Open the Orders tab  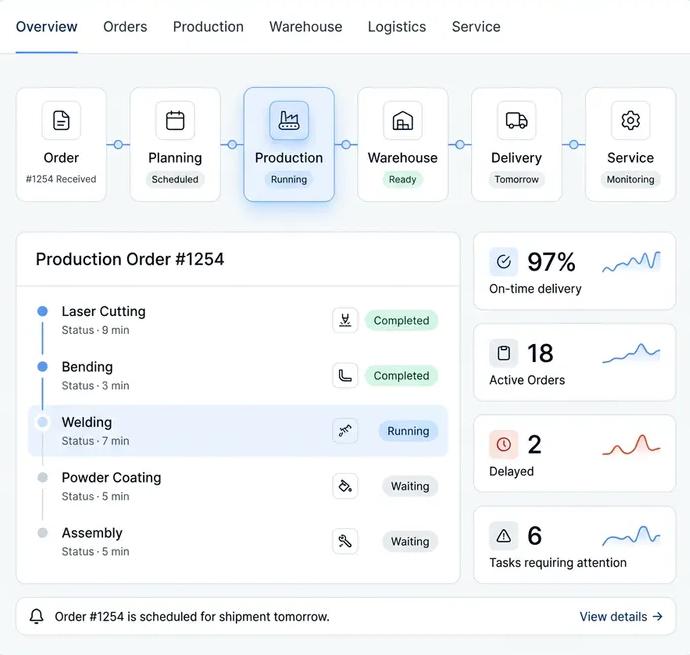125,27
